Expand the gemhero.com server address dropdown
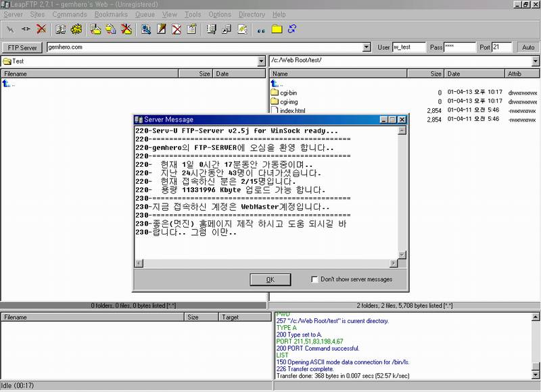 pyautogui.click(x=367, y=47)
